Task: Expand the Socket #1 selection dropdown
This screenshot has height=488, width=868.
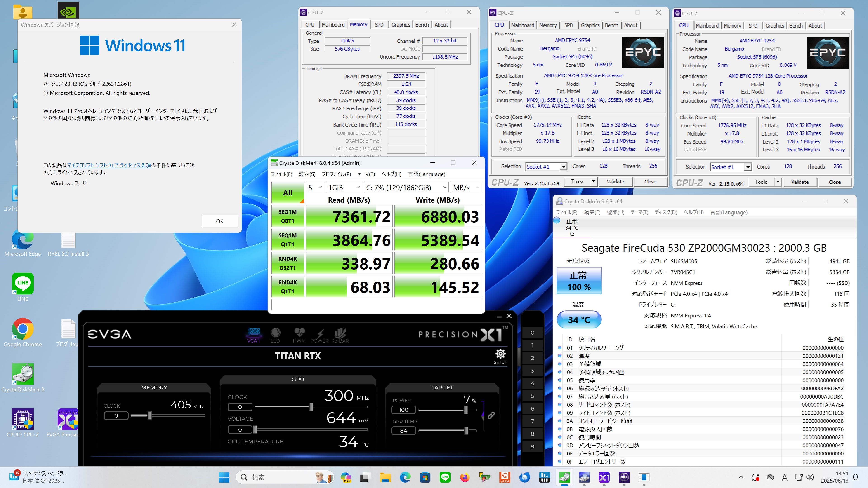Action: (x=563, y=167)
